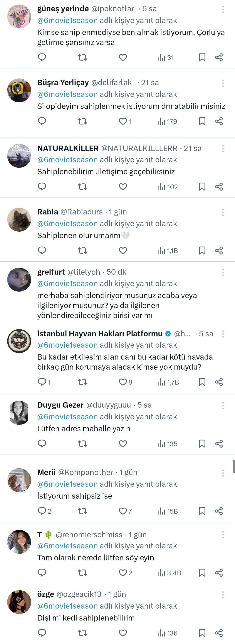
Task: Click the 2 replies count on Merii's tweet
Action: [45, 511]
